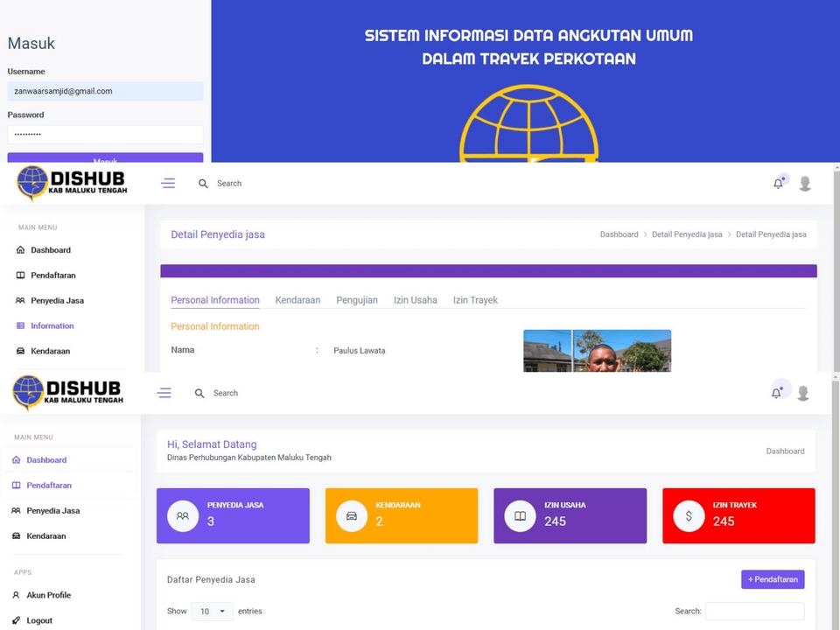Open the Show entries count dropdown
This screenshot has width=840, height=630.
point(212,612)
